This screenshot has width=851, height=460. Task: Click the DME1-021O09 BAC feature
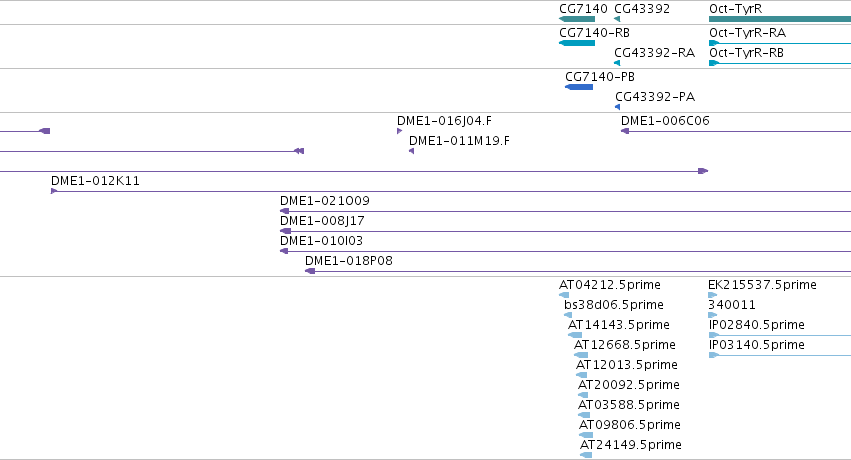pos(566,211)
